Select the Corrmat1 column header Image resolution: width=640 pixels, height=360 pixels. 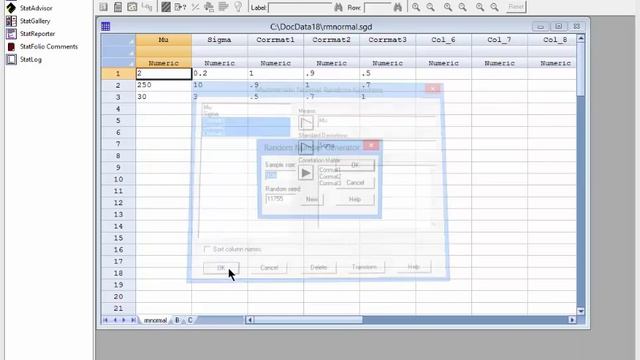pos(276,40)
